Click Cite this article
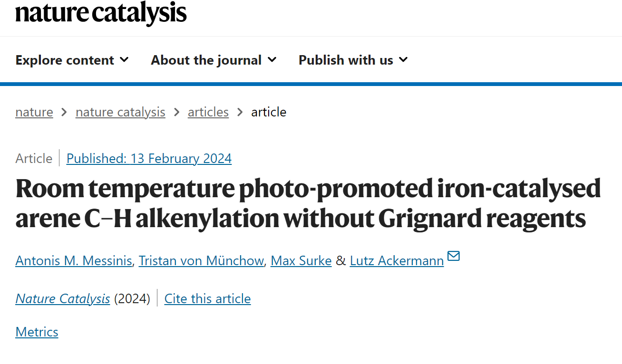Screen dimensions: 622x364 point(207,298)
